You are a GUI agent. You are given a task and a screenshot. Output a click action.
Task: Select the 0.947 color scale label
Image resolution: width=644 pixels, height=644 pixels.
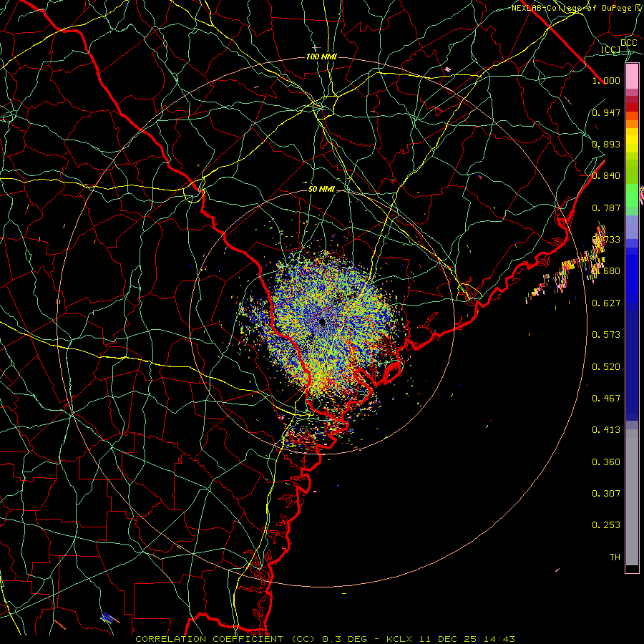coord(606,112)
